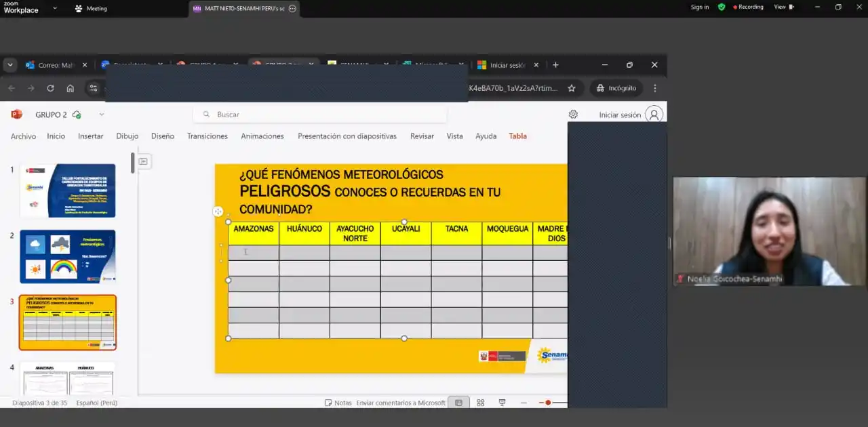
Task: Switch to Normal view icon in status bar
Action: pyautogui.click(x=458, y=403)
